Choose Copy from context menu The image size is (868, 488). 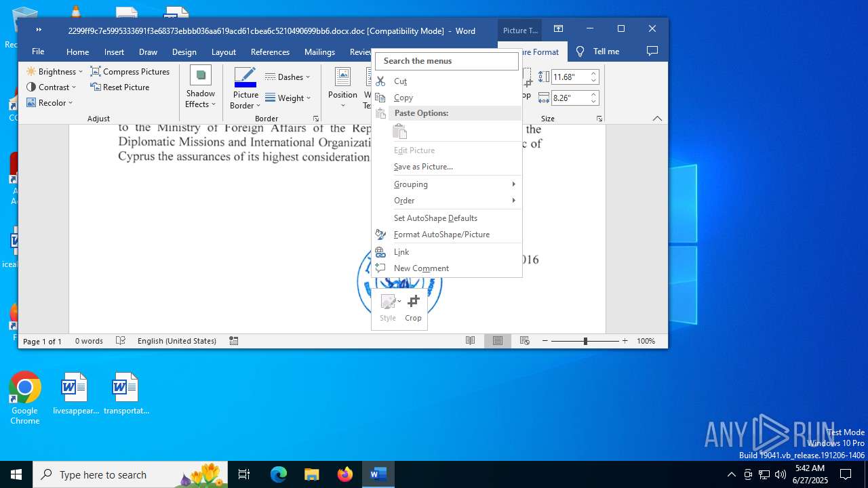point(448,98)
